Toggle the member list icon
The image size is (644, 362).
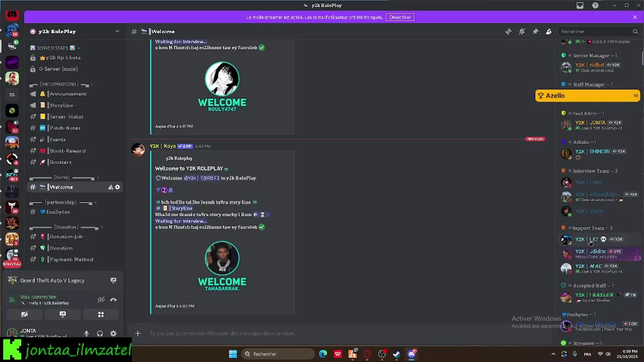pyautogui.click(x=549, y=31)
